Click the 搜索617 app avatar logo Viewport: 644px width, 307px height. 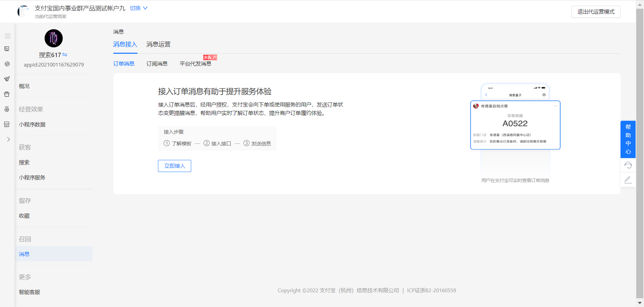click(54, 38)
